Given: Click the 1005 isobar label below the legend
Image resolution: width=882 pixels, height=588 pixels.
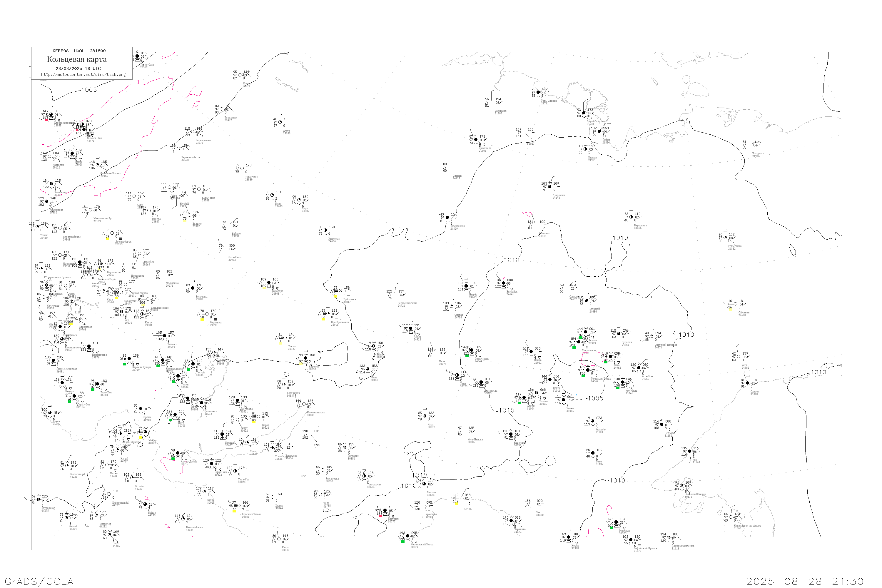Looking at the screenshot, I should pos(89,90).
